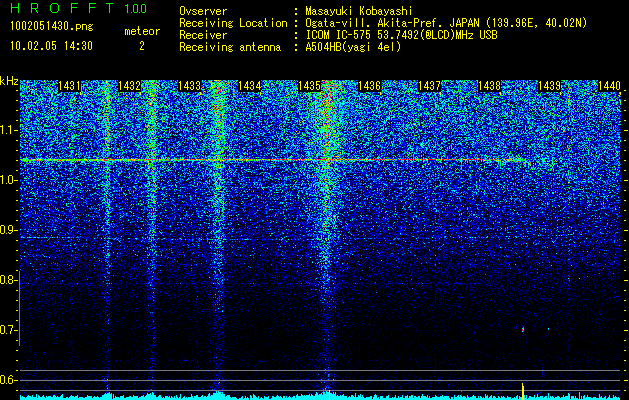629x400 pixels.
Task: Click the 0.7 kHz axis tick label
Action: click(x=8, y=330)
